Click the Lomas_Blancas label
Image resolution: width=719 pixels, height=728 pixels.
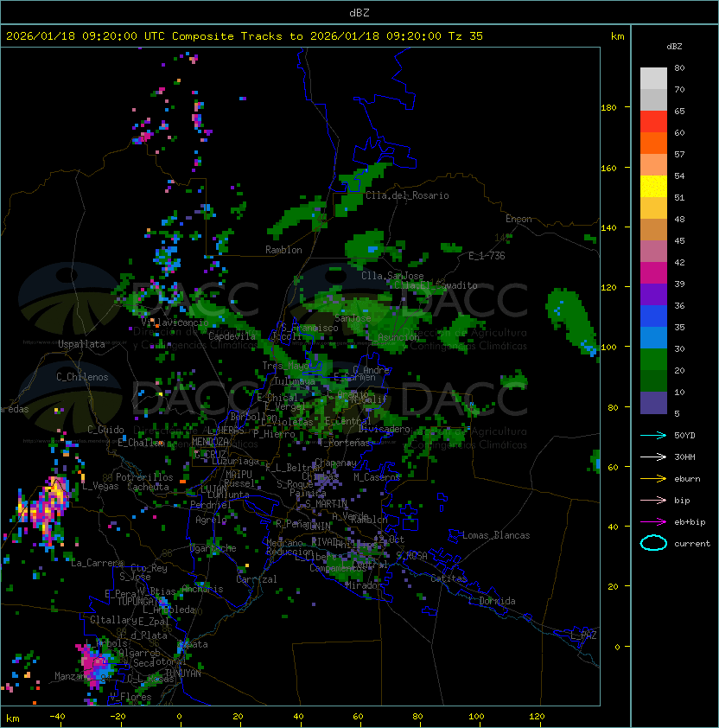[x=496, y=535]
